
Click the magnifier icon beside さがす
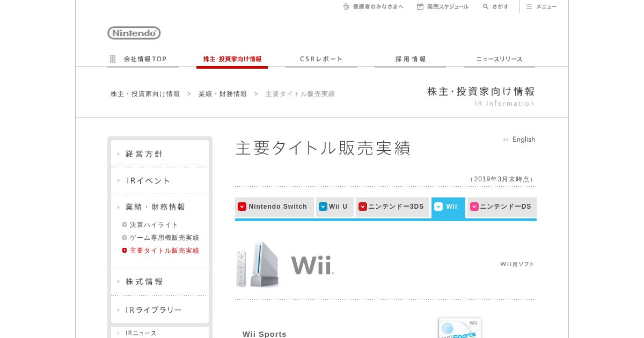coord(486,6)
